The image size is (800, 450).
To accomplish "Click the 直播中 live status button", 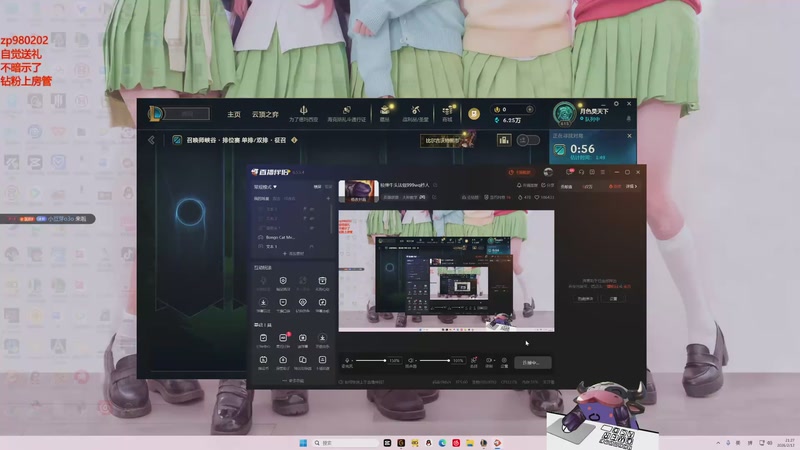I will 533,363.
